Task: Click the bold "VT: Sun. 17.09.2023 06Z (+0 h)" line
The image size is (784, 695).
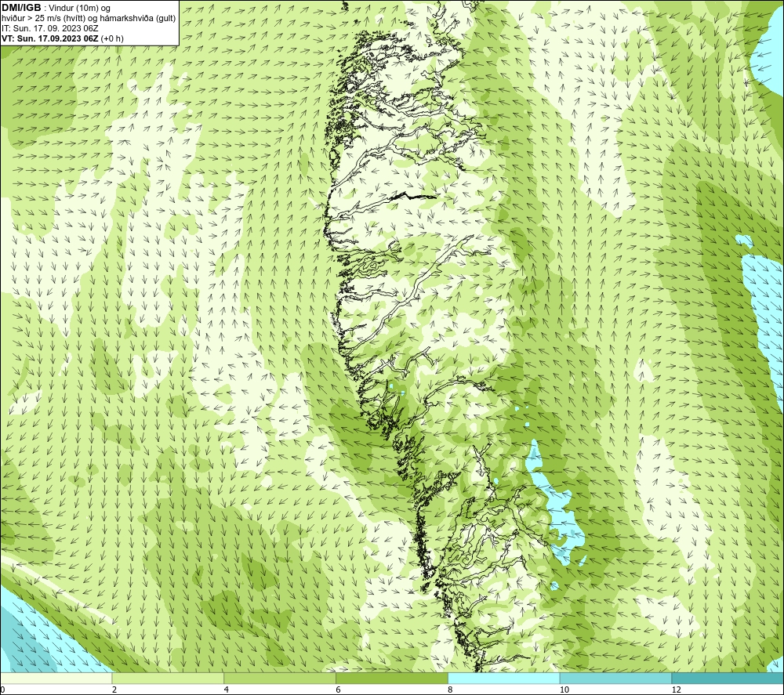Action: [x=63, y=38]
